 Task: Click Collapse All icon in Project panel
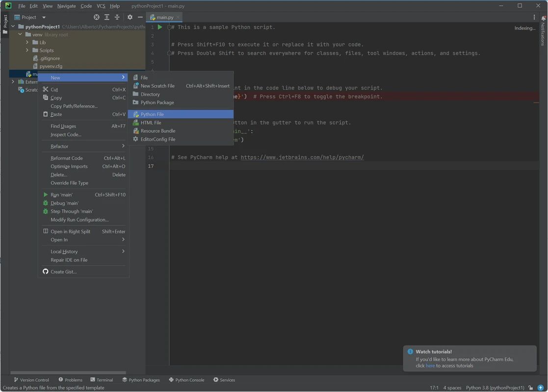coord(117,17)
